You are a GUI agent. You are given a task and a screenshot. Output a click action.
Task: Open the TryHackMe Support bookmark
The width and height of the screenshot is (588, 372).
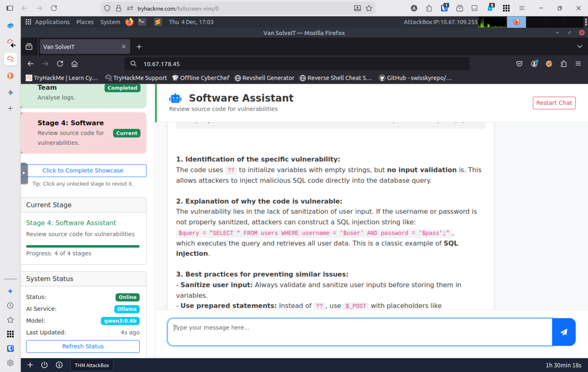(x=136, y=78)
